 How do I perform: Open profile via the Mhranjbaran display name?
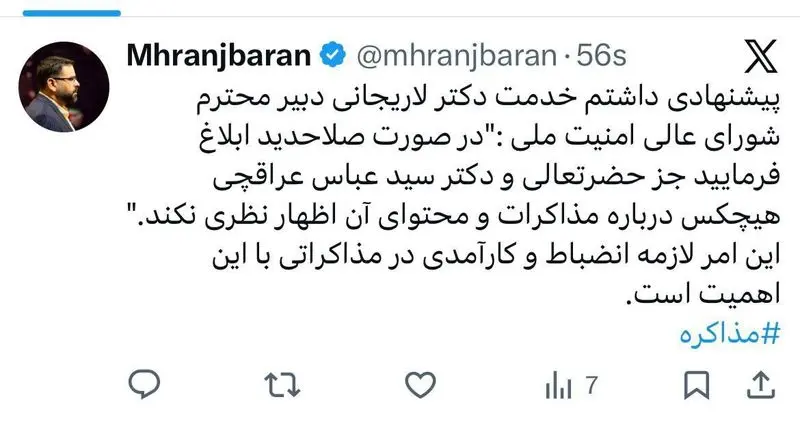click(x=219, y=55)
